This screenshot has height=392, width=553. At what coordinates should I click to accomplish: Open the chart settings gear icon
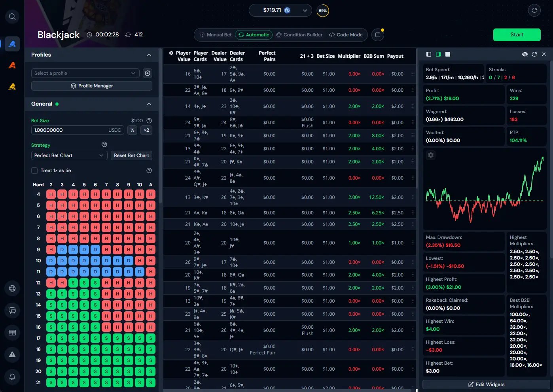click(x=431, y=155)
